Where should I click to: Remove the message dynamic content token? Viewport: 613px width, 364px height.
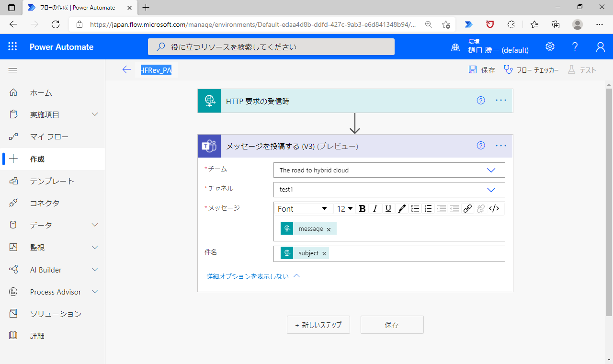coord(329,229)
